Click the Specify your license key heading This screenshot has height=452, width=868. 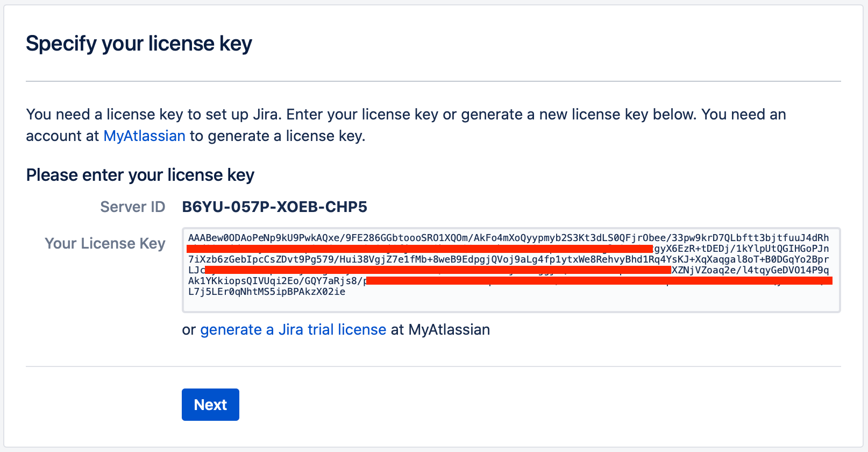[x=139, y=44]
